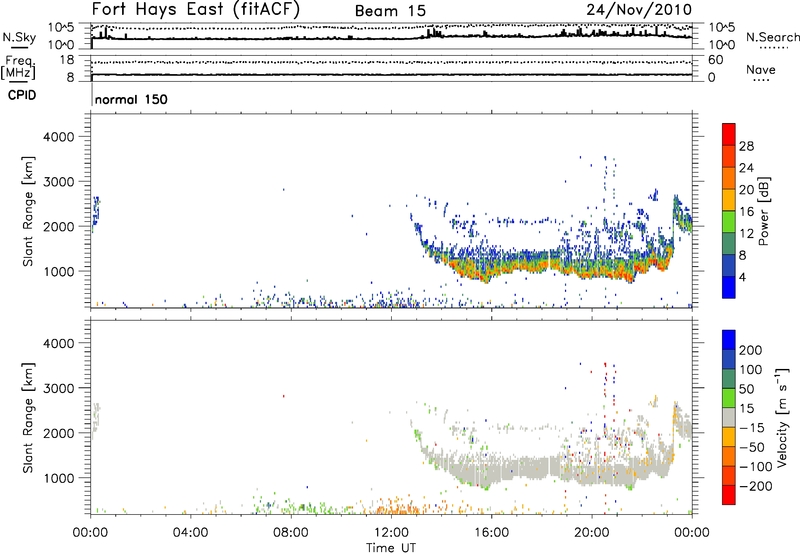The image size is (800, 554).
Task: Select the light green velocity colorbar segment
Action: [729, 398]
